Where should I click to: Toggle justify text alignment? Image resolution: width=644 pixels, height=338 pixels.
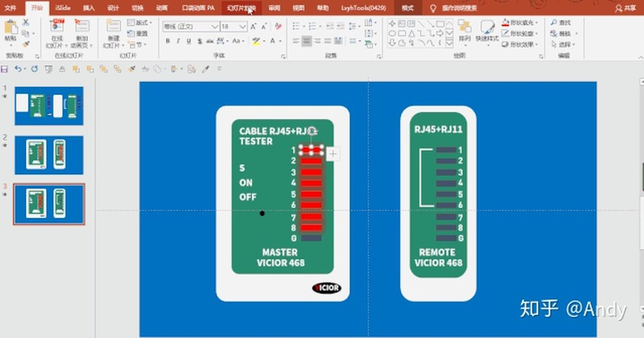(x=328, y=41)
